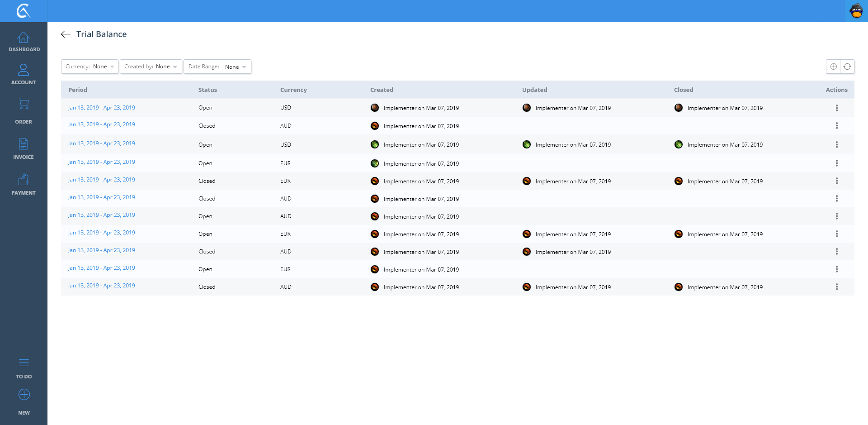
Task: Open the Dashboard from sidebar
Action: (x=24, y=42)
